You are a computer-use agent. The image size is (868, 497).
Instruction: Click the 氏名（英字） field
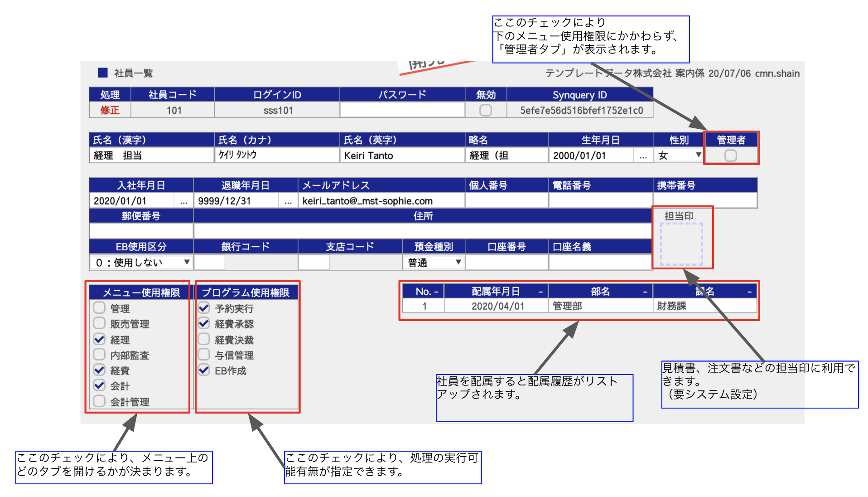pyautogui.click(x=402, y=156)
